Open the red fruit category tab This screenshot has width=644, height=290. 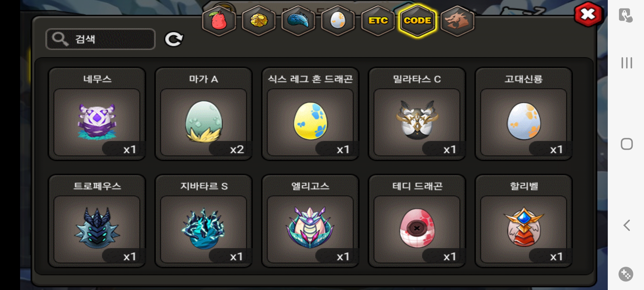pos(219,21)
